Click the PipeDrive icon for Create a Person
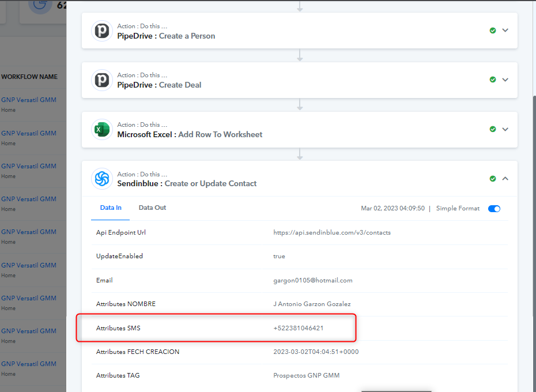This screenshot has height=392, width=536. point(102,31)
